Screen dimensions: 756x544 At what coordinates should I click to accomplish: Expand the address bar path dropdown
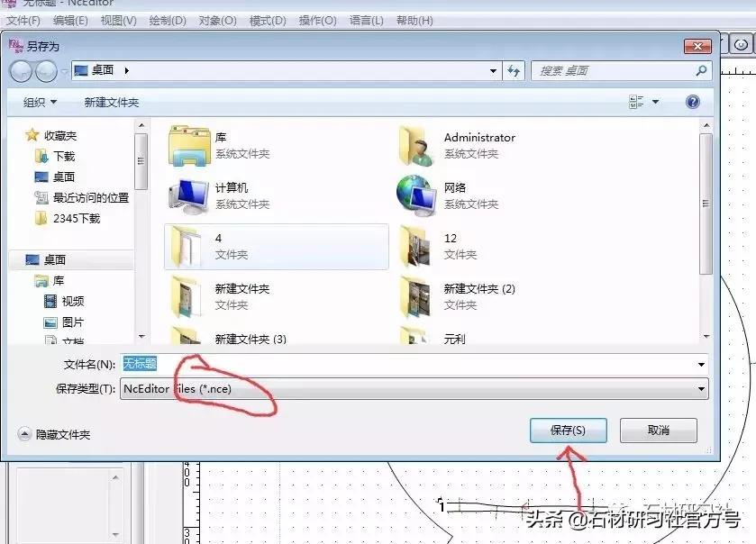pos(493,71)
